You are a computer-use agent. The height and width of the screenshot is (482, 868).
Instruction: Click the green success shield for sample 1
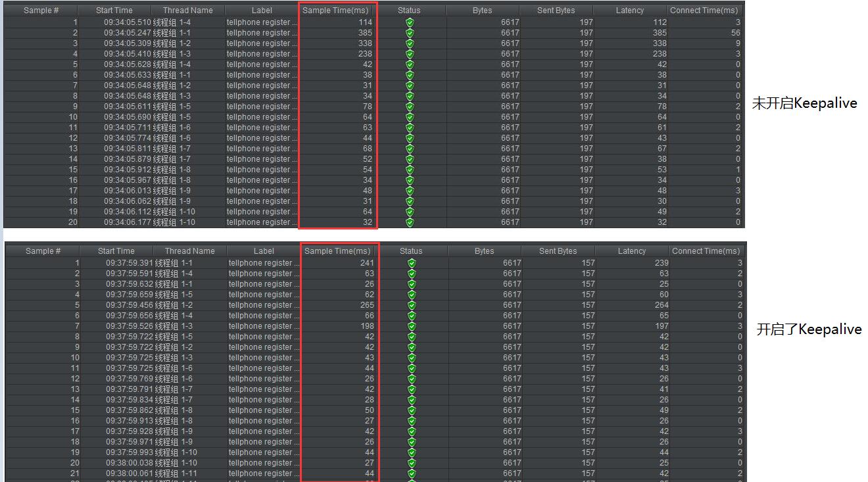410,22
